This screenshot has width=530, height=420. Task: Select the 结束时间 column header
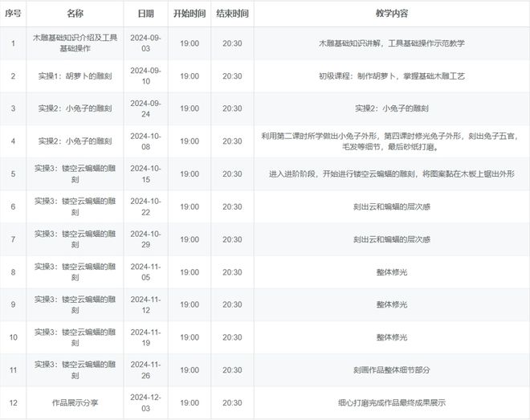tap(232, 14)
